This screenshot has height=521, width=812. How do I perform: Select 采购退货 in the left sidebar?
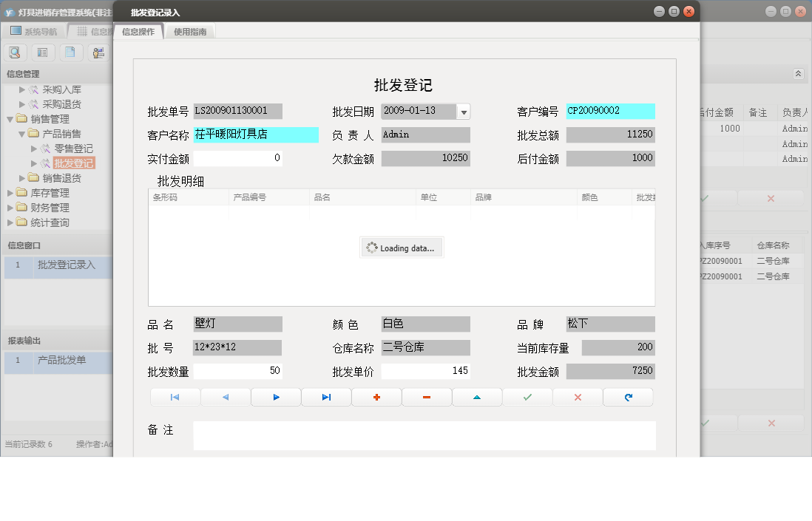tap(61, 103)
